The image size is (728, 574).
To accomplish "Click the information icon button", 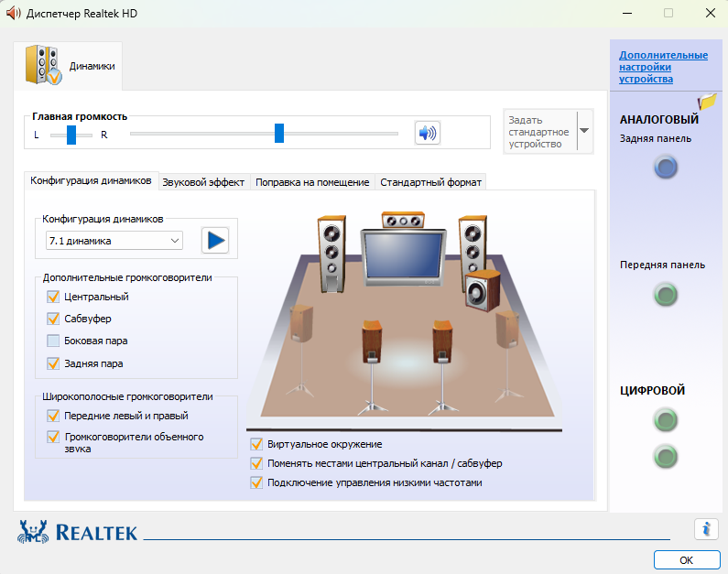I will pos(706,528).
